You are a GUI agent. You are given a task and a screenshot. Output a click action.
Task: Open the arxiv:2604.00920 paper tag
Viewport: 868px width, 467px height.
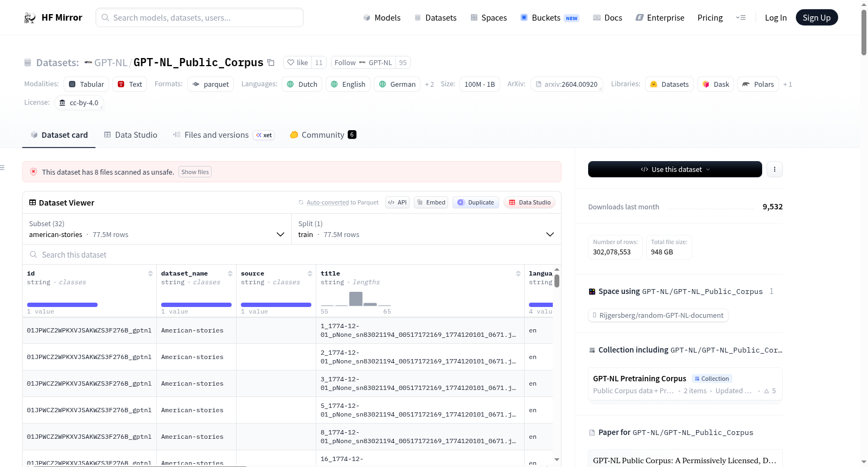[566, 84]
